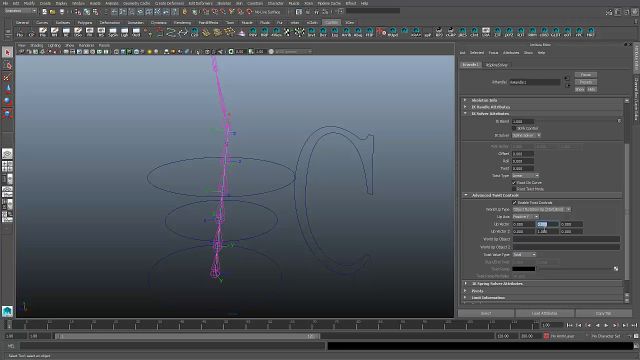Activate the Paint selection tool
The image size is (640, 360).
(x=7, y=78)
